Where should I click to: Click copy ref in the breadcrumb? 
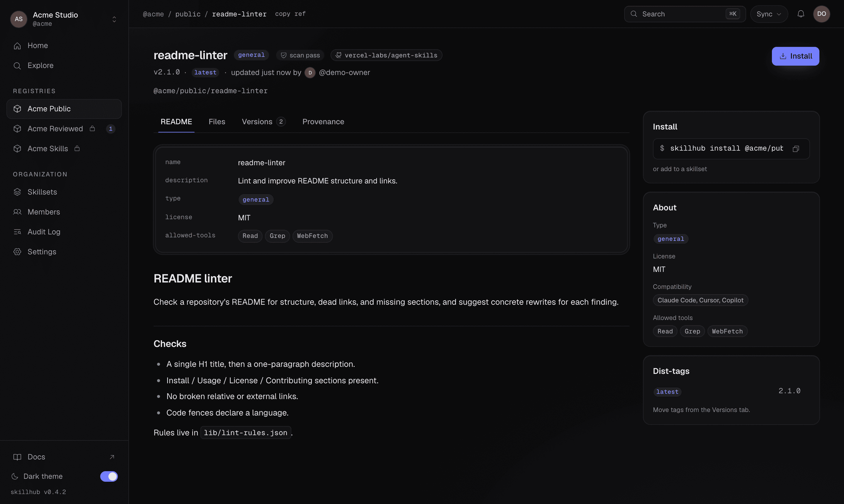click(x=290, y=14)
